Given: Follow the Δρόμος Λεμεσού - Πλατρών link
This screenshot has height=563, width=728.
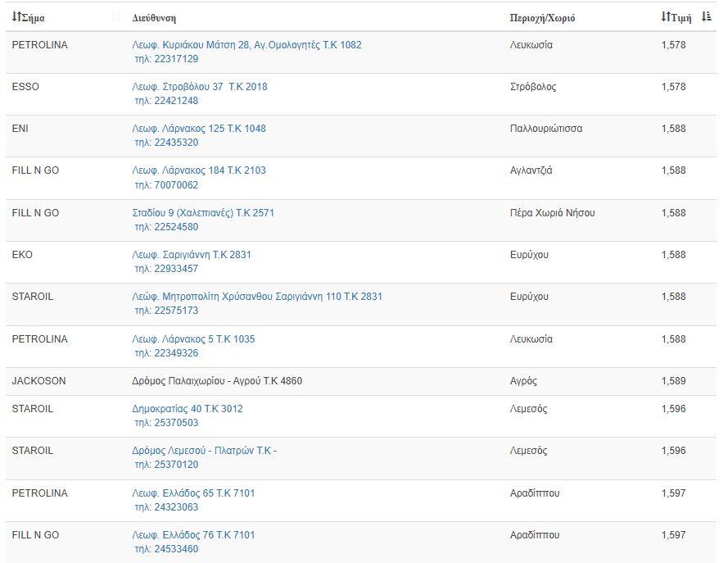Looking at the screenshot, I should click(x=204, y=451).
